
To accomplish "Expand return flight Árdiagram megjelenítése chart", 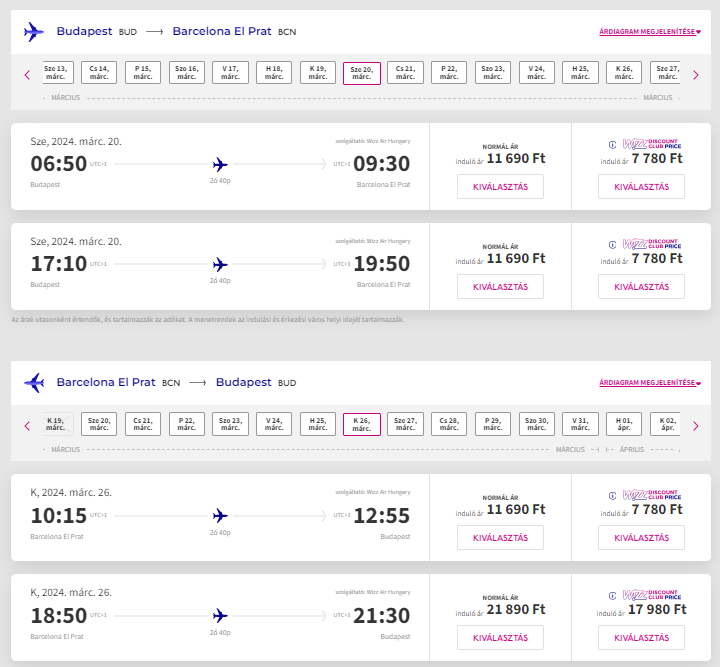I will (x=650, y=382).
